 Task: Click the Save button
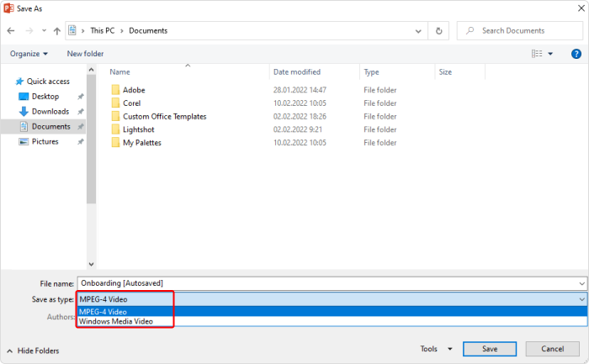tap(490, 349)
